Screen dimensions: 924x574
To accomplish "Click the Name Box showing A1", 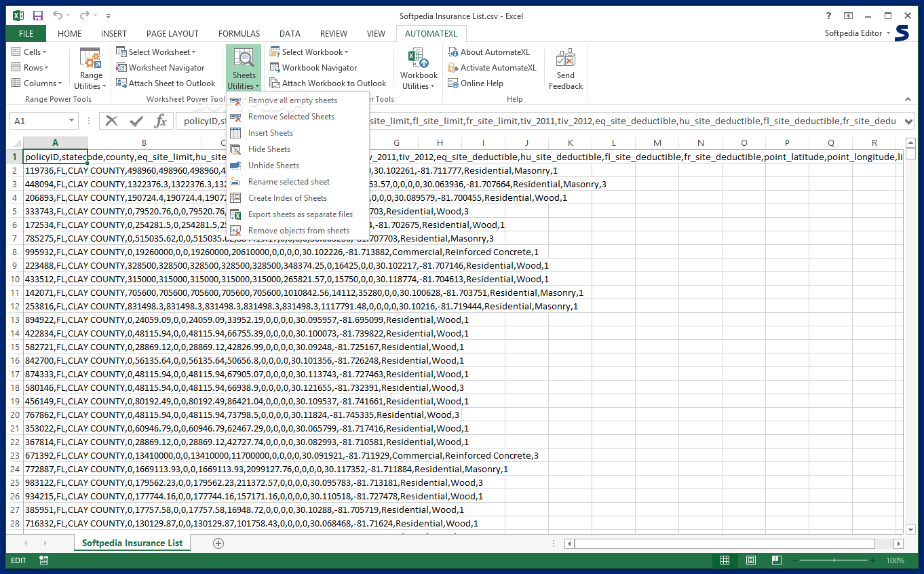I will (x=39, y=121).
